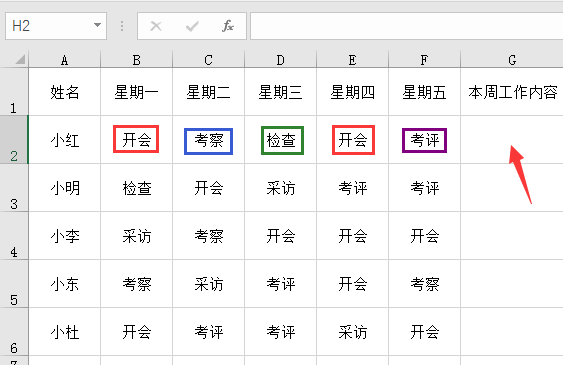Click the 星期二 header cell
Viewport: 563px width, 365px height.
(x=209, y=92)
